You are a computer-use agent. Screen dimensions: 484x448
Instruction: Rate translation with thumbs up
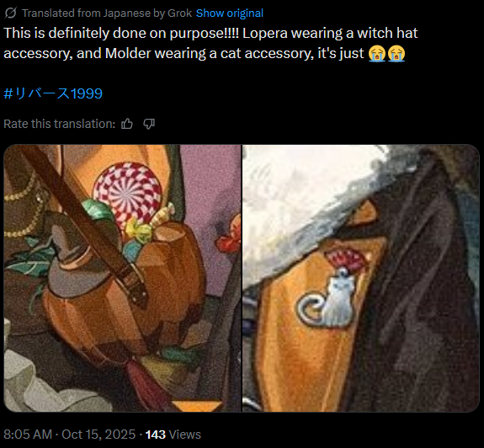click(127, 124)
